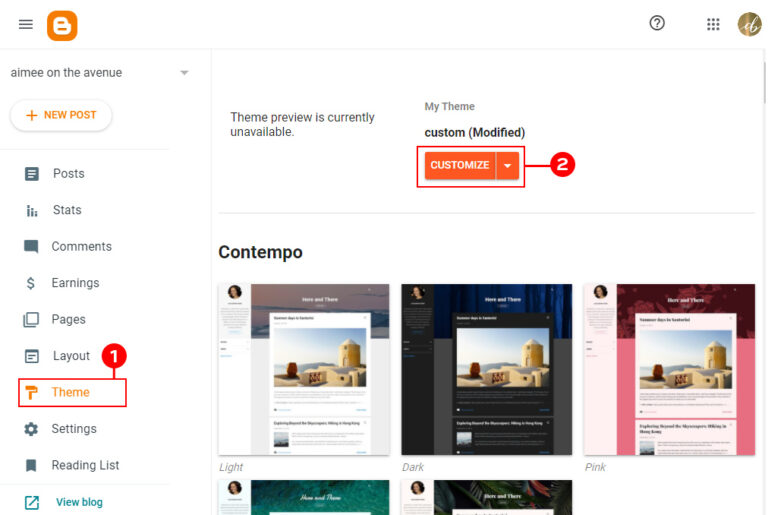
Task: Select the blog name 'aimee on the avenue'
Action: point(66,73)
